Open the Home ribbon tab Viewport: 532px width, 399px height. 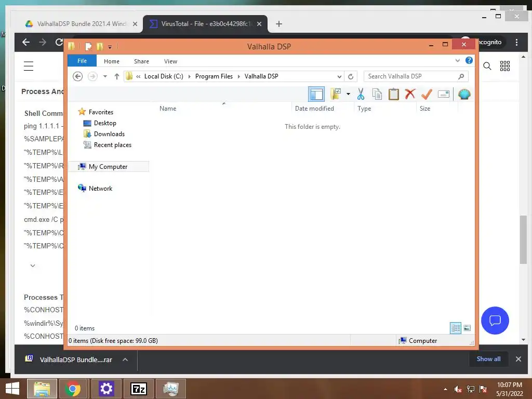tap(112, 61)
